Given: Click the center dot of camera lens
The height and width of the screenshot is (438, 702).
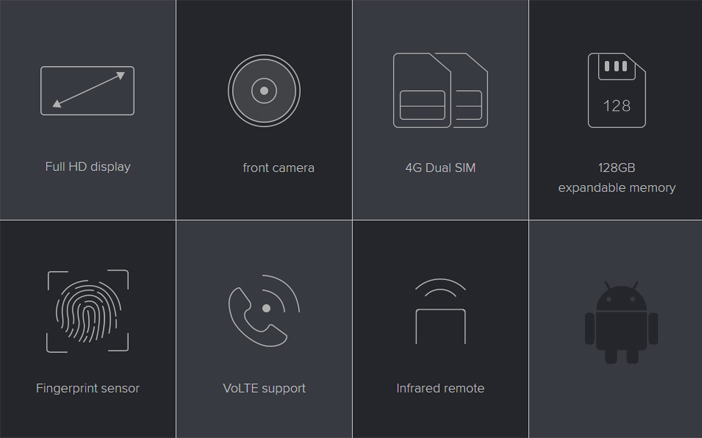Looking at the screenshot, I should pos(264,91).
